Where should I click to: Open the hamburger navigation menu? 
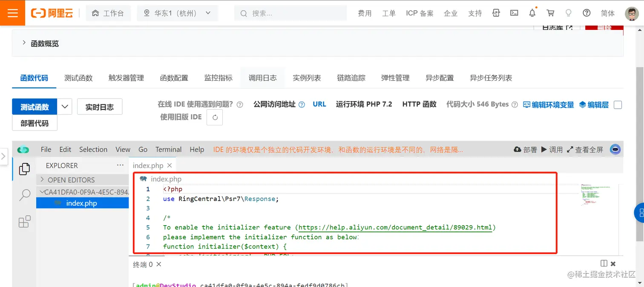pos(13,13)
